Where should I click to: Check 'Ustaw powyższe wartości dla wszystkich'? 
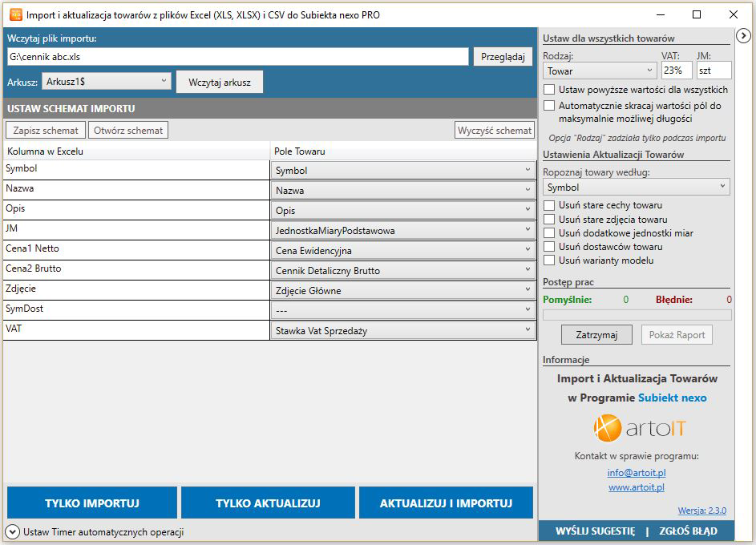[549, 90]
